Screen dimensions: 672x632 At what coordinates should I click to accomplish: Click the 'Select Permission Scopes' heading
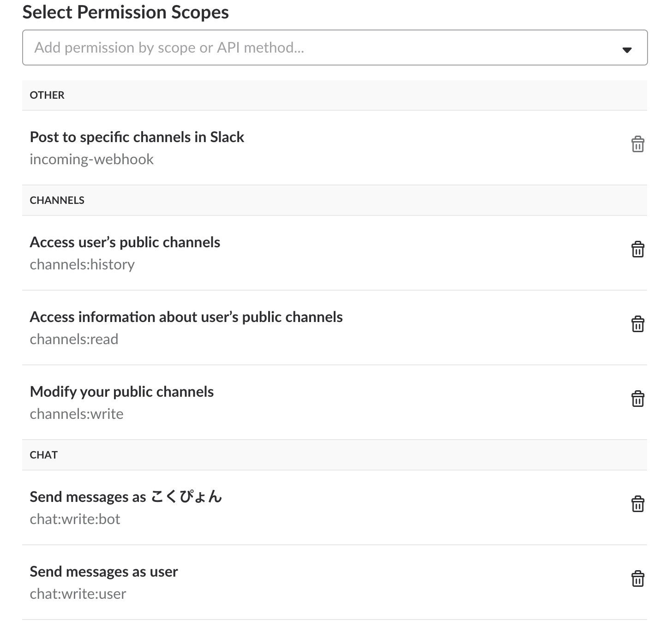coord(126,12)
